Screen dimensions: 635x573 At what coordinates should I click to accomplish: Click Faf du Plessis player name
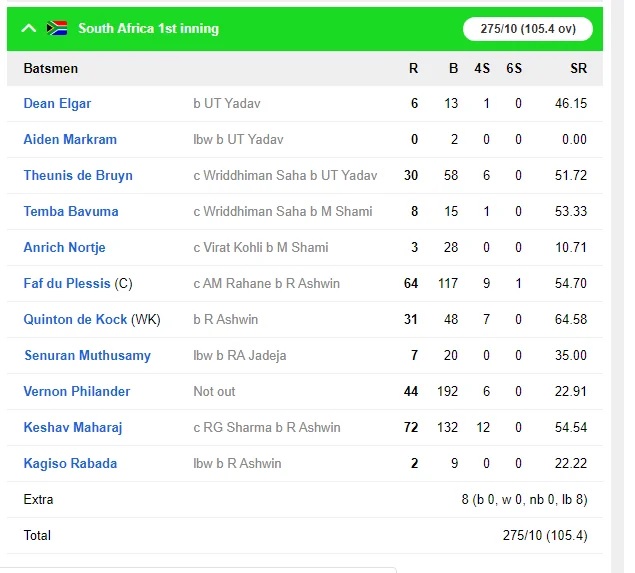(x=67, y=283)
